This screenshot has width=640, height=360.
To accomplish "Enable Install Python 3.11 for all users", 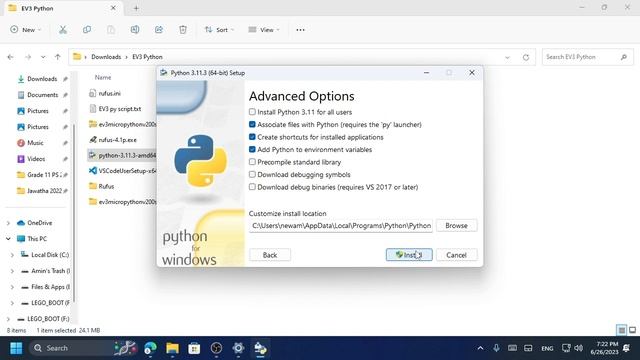I will point(252,112).
